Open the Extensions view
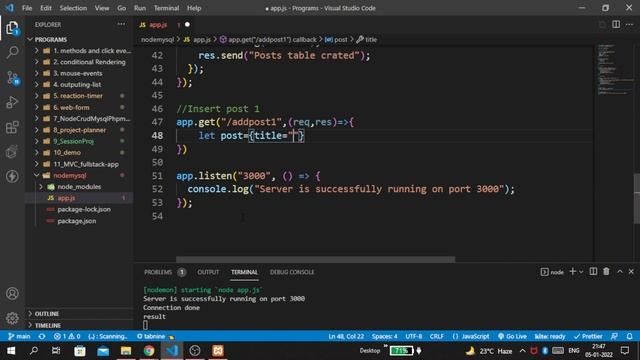This screenshot has height=360, width=640. (x=12, y=127)
